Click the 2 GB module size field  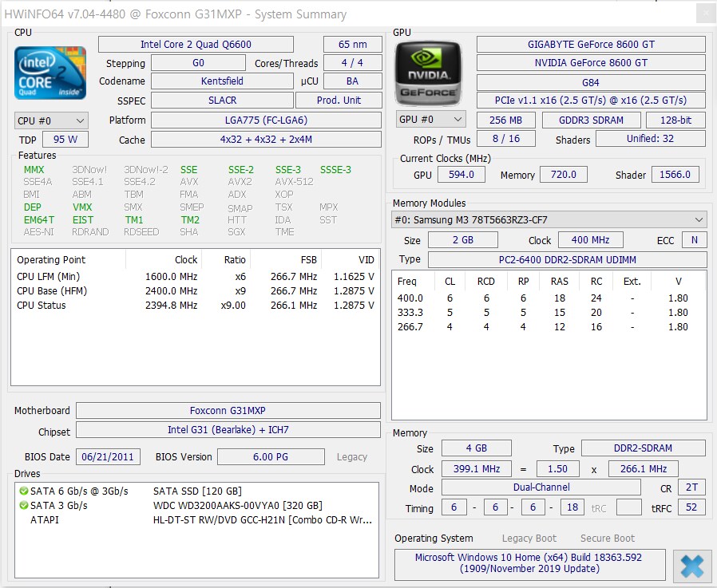click(463, 240)
